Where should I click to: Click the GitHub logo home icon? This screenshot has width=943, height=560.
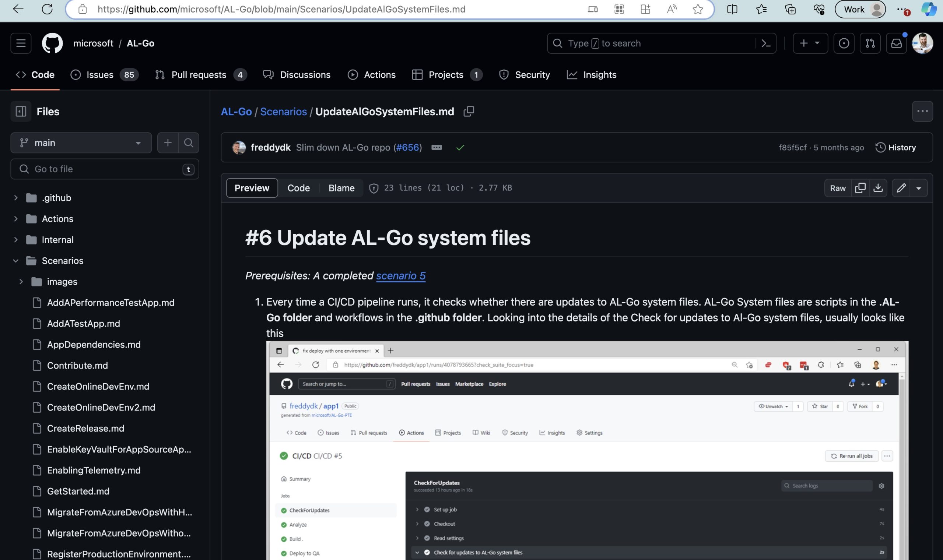[x=52, y=43]
